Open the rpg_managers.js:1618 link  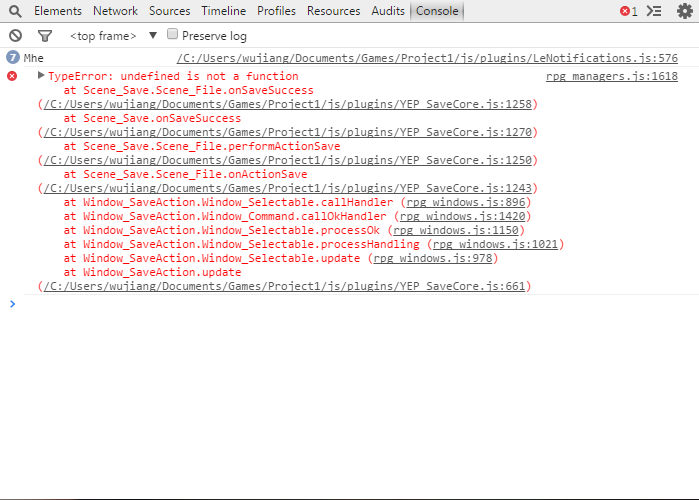pyautogui.click(x=612, y=76)
